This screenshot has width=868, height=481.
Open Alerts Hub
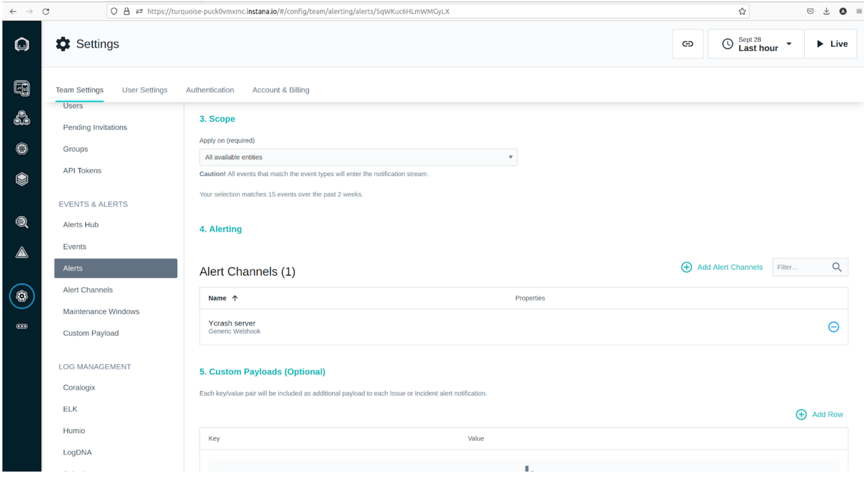[81, 225]
